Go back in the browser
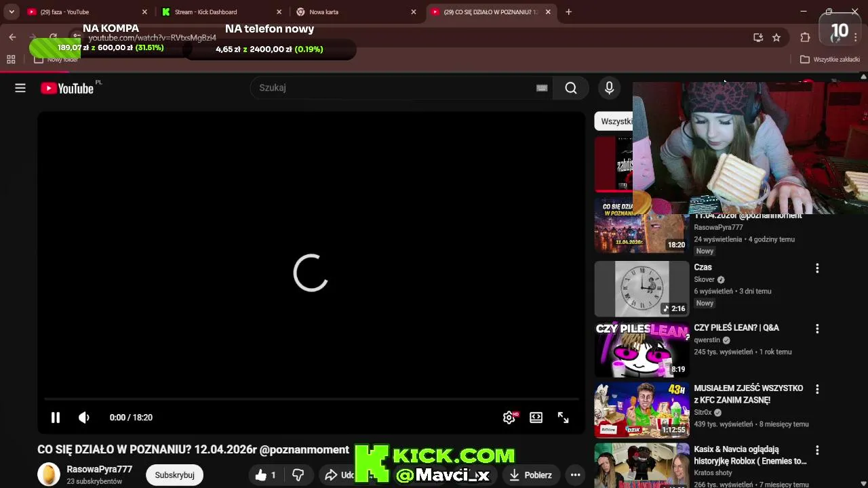Viewport: 868px width, 488px height. 12,37
